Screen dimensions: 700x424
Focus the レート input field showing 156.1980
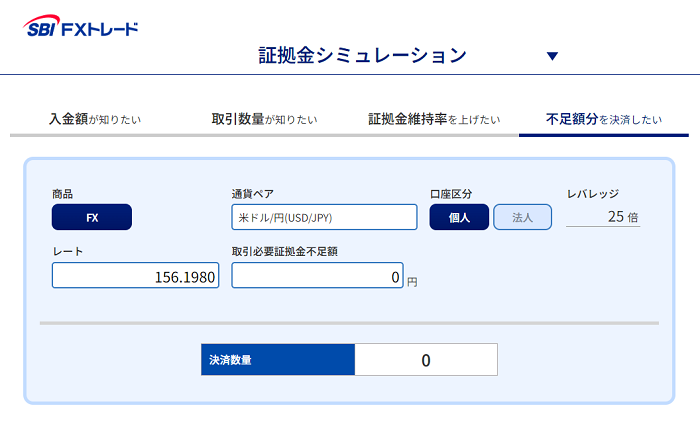(x=136, y=275)
